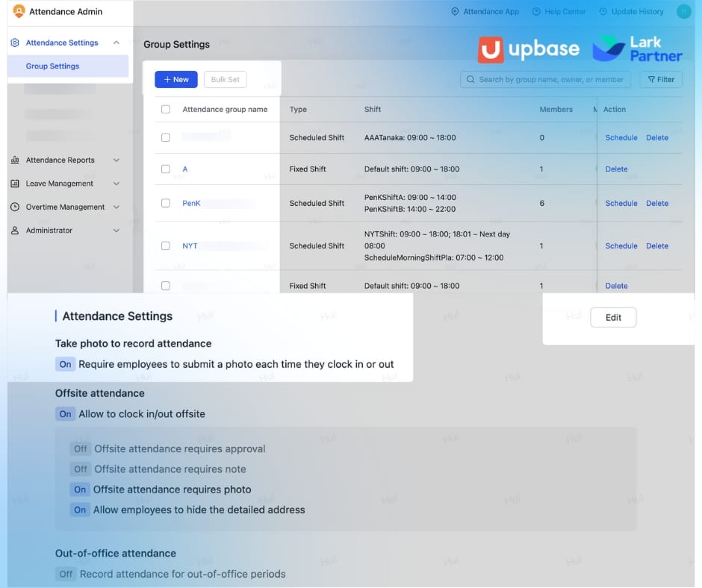Click the Edit button for Attendance Settings
702x588 pixels.
pos(613,317)
